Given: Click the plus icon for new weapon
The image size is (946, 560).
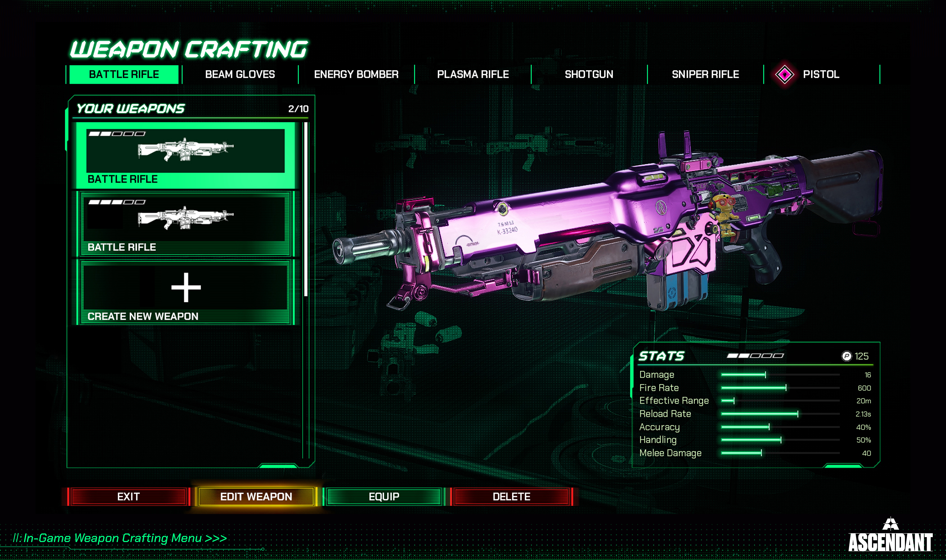Looking at the screenshot, I should (x=186, y=288).
